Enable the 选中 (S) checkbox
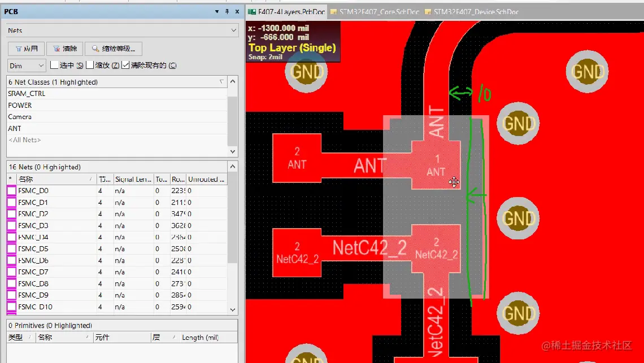Image resolution: width=644 pixels, height=363 pixels. point(54,65)
